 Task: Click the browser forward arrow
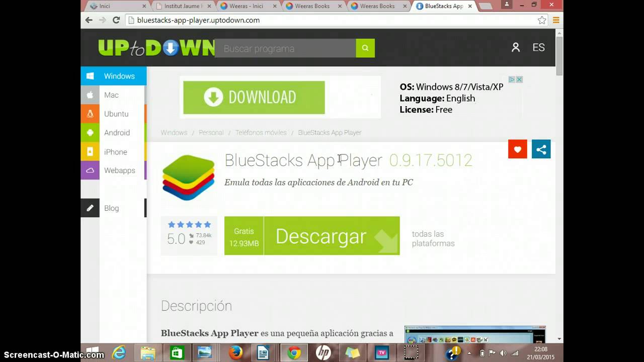point(103,20)
